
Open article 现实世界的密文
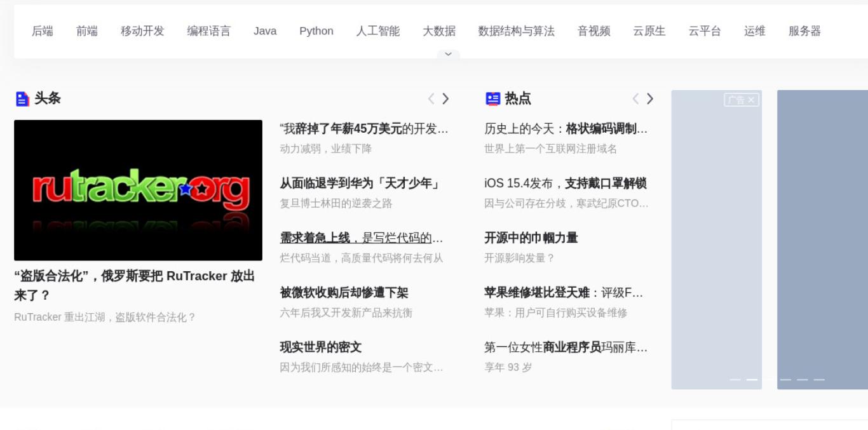321,347
